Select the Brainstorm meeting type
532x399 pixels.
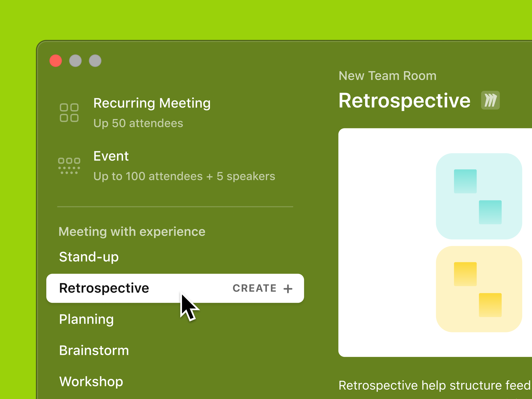click(94, 351)
